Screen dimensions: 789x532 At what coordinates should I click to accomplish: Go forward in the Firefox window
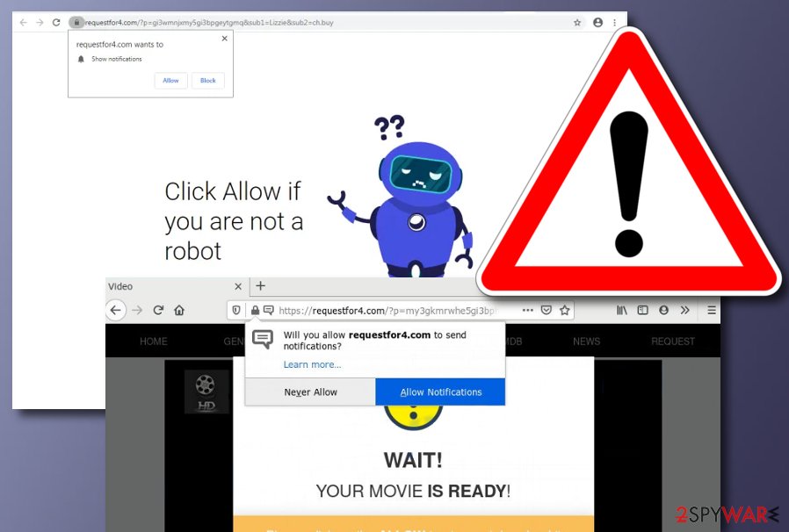[x=137, y=310]
